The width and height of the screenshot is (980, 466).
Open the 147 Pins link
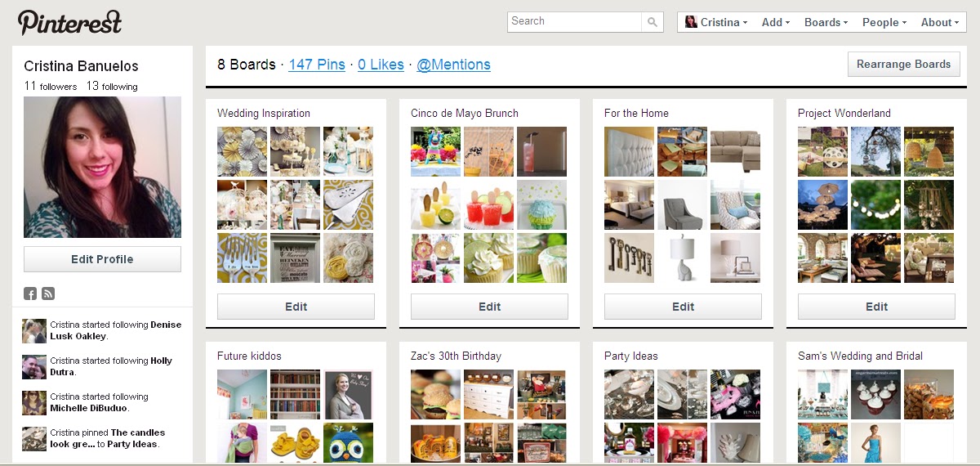pos(317,65)
